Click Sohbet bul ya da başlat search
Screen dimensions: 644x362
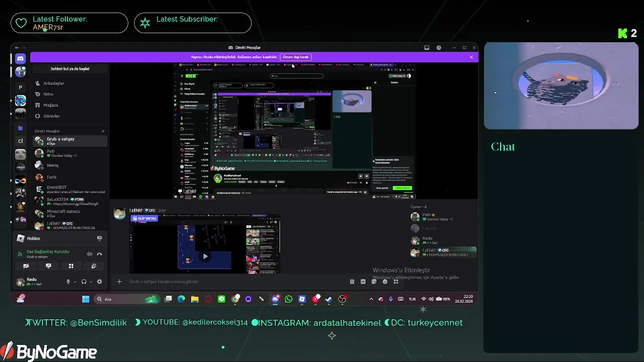coord(70,69)
